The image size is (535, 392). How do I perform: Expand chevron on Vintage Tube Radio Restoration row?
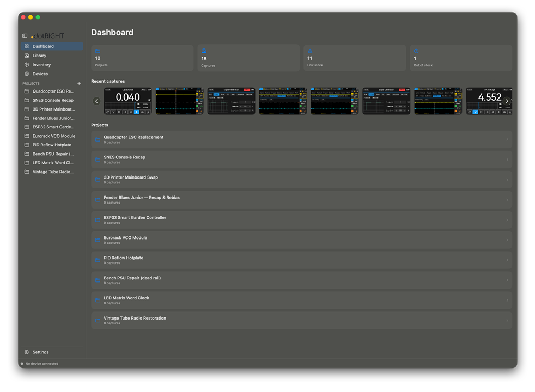[507, 321]
